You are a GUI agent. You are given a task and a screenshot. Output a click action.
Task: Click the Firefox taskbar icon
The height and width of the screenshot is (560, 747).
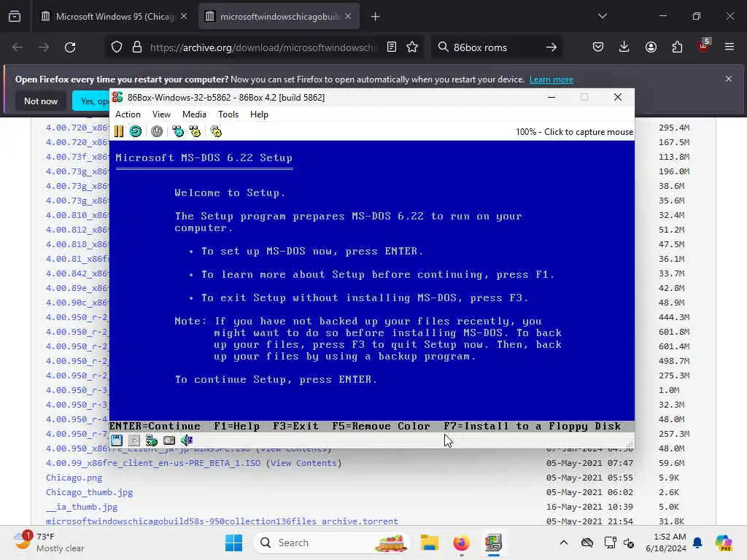pos(461,542)
